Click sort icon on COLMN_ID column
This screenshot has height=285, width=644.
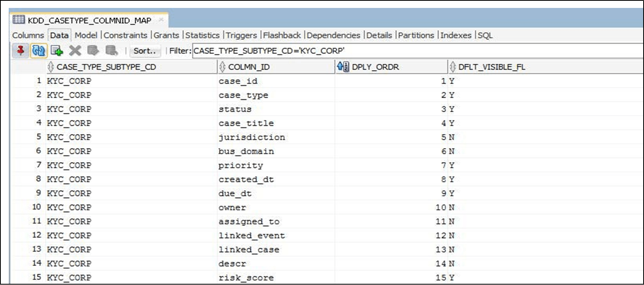coord(222,67)
